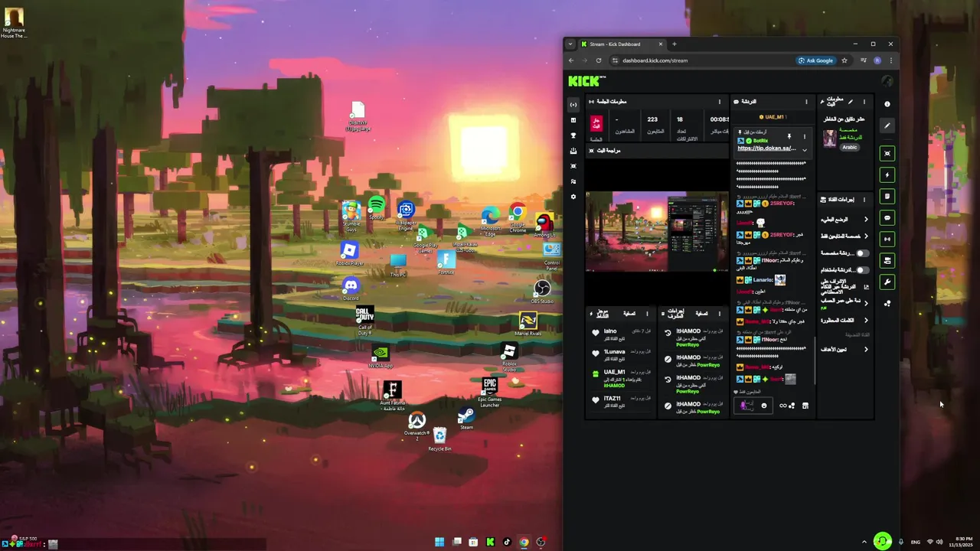The image size is (980, 551).
Task: Open session info panel three-dot menu
Action: [719, 102]
